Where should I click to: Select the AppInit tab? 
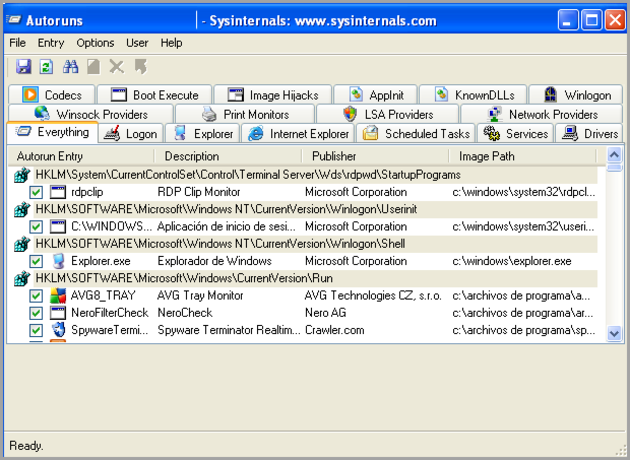(x=376, y=95)
